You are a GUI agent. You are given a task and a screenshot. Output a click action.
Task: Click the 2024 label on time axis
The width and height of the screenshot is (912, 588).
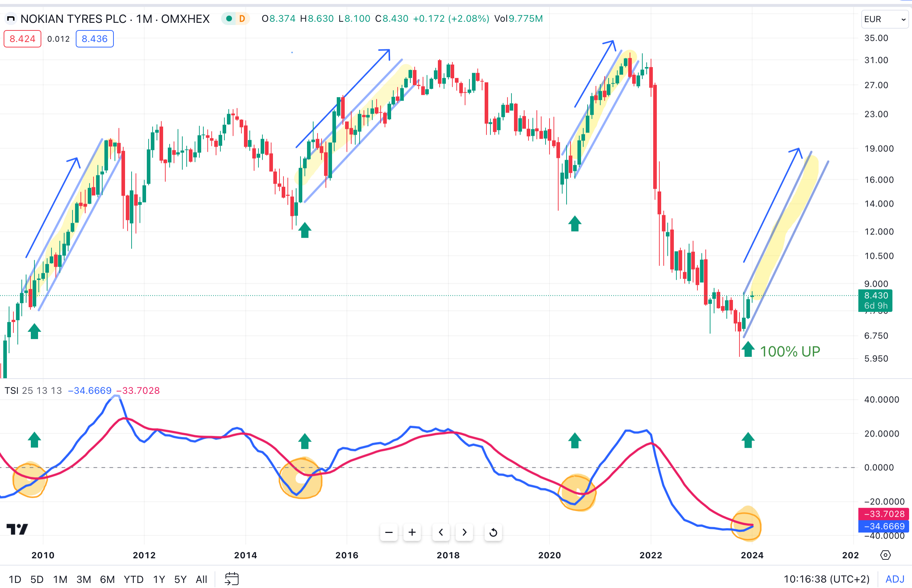click(752, 555)
